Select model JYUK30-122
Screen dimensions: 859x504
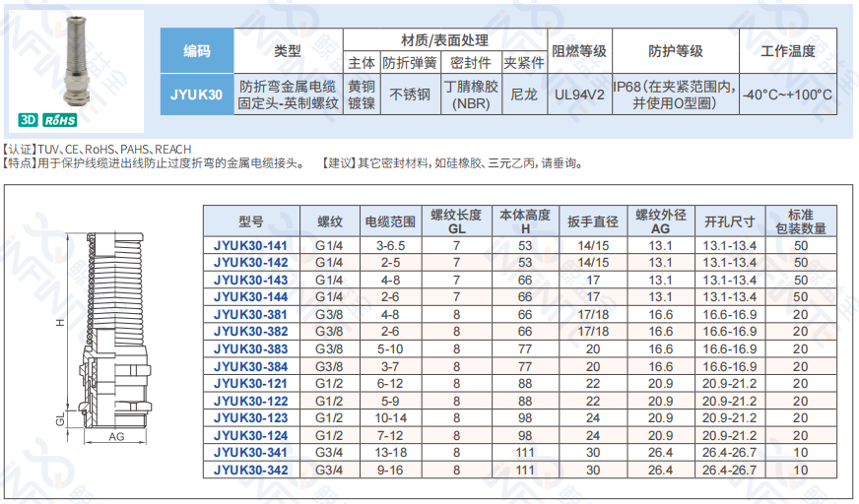click(x=251, y=401)
